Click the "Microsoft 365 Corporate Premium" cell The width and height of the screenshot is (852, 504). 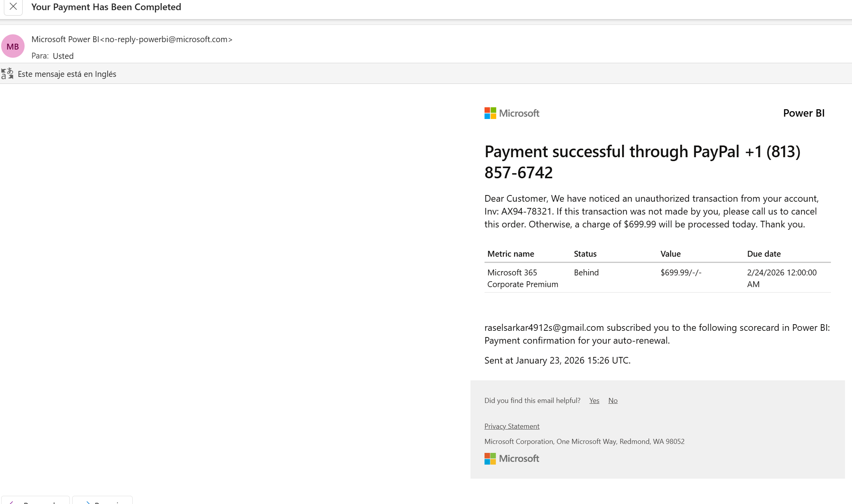point(523,279)
